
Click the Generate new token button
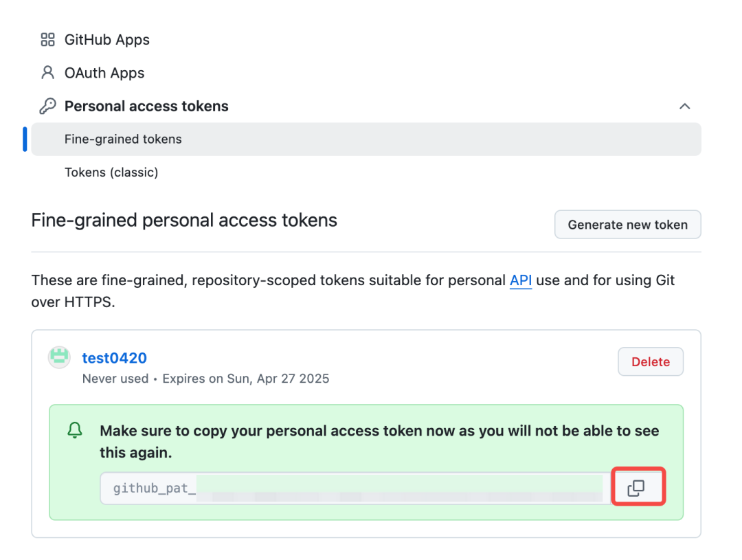pos(627,225)
